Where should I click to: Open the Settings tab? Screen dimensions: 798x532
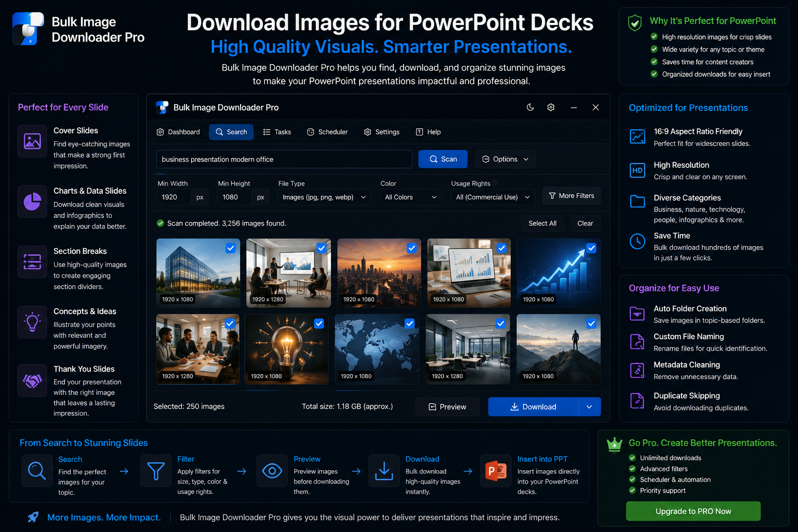point(382,132)
